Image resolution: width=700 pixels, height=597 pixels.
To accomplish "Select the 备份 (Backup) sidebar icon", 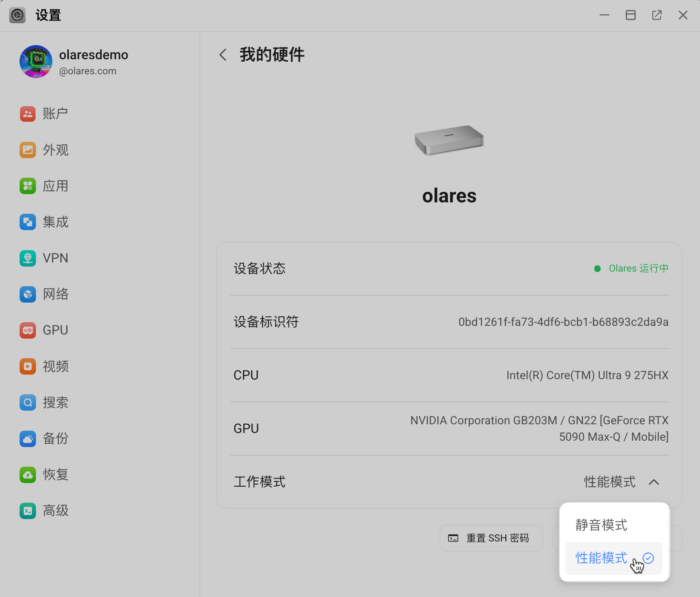I will (x=28, y=438).
